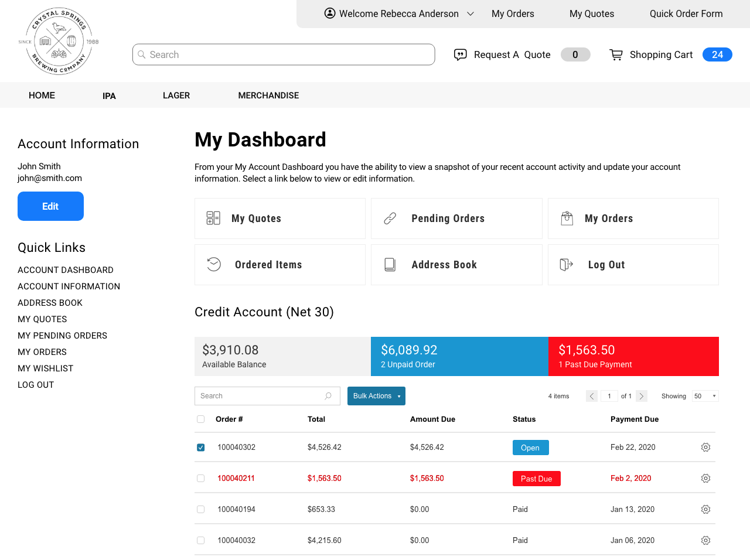The width and height of the screenshot is (750, 560).
Task: Click the Log Out door icon
Action: [x=567, y=265]
